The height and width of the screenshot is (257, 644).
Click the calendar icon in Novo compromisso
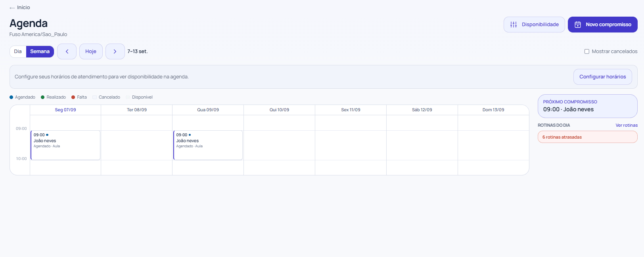click(x=578, y=25)
